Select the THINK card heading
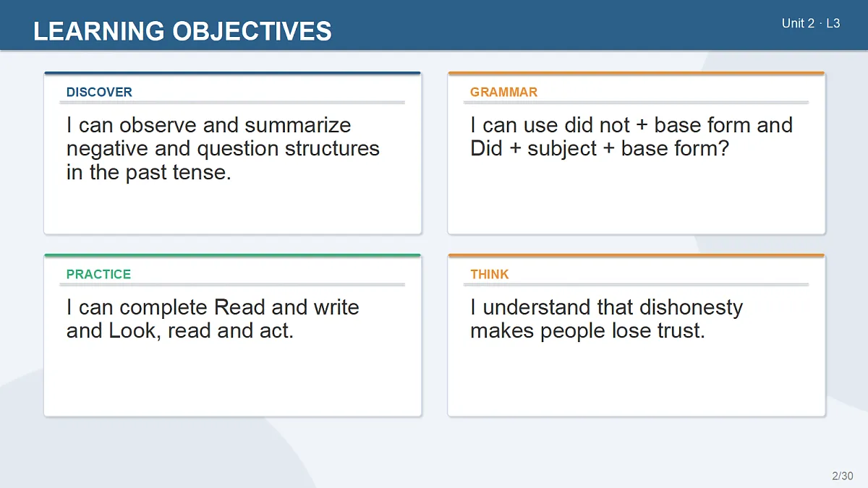 click(489, 274)
